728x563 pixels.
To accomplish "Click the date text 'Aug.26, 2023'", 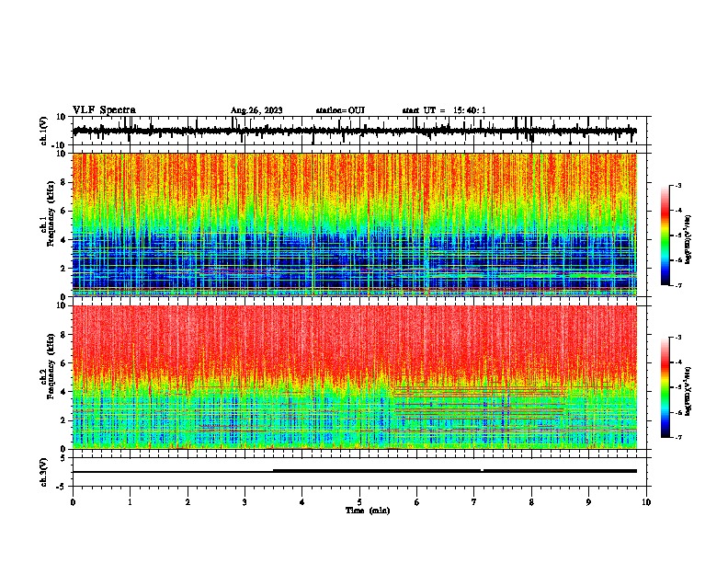I will (256, 110).
